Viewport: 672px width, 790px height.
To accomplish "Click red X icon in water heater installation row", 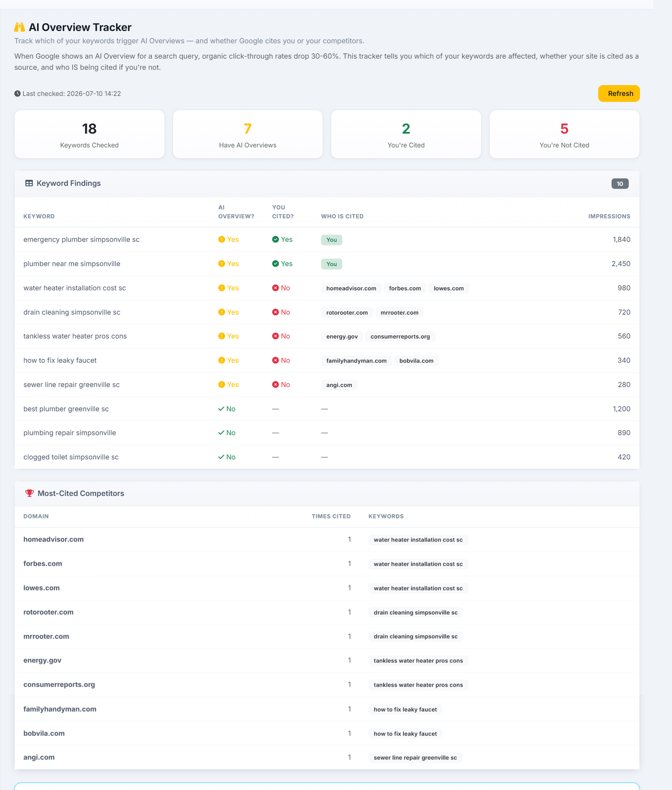I will pos(275,288).
